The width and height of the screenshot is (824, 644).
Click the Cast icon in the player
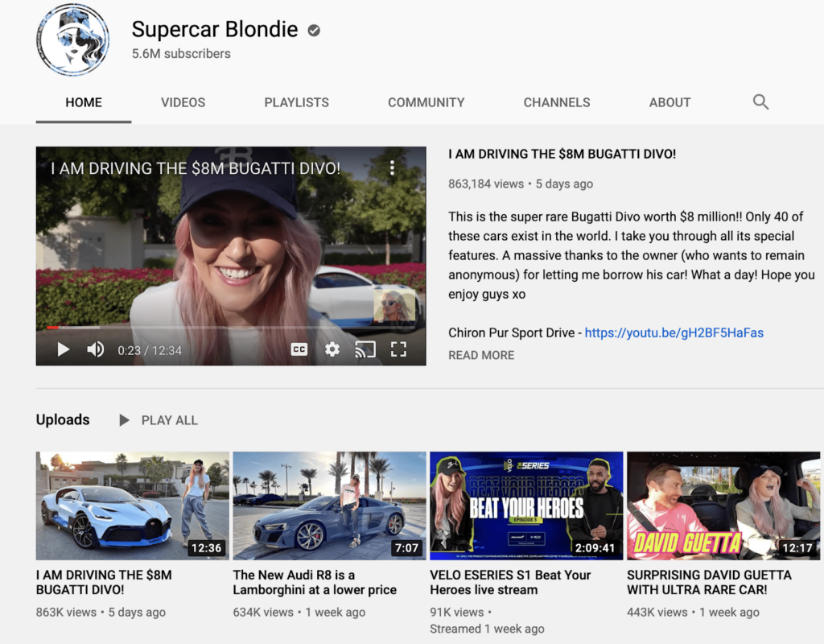click(365, 349)
